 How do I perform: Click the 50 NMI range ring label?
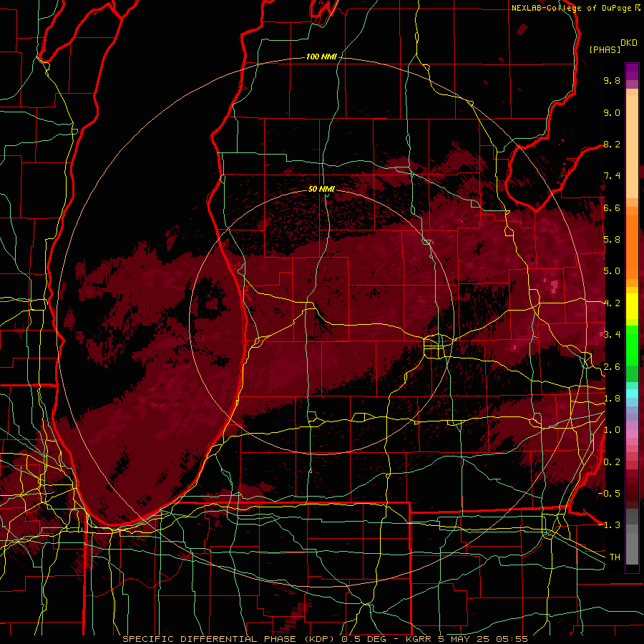321,189
